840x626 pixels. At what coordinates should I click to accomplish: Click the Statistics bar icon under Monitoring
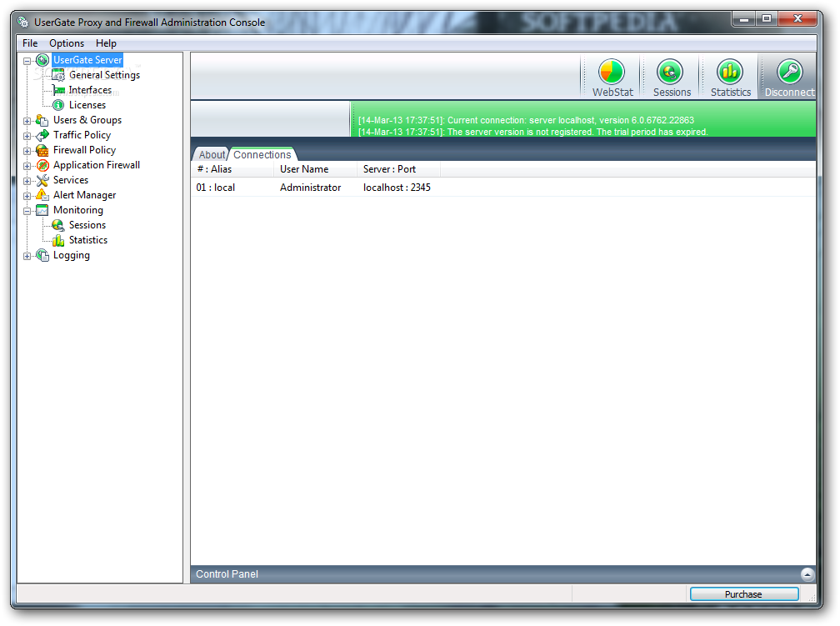click(x=58, y=240)
